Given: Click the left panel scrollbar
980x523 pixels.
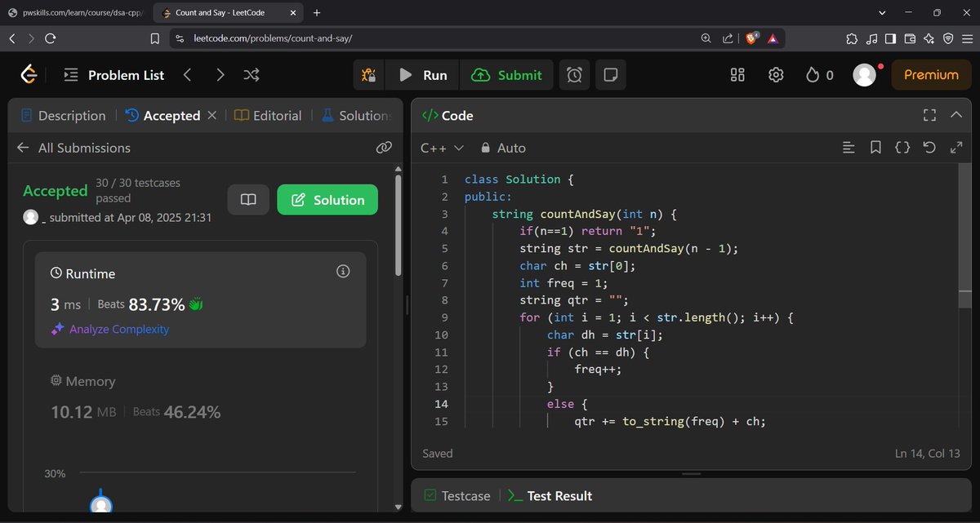Looking at the screenshot, I should coord(398,224).
